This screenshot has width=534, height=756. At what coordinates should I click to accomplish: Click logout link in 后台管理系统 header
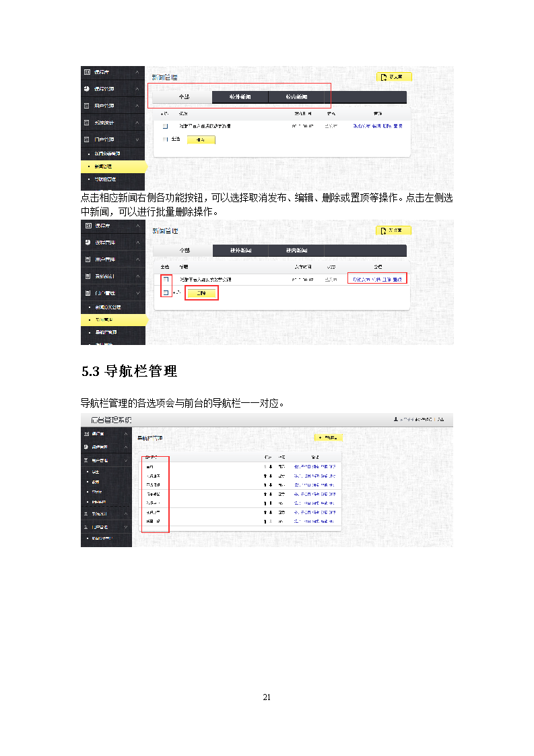(x=440, y=420)
